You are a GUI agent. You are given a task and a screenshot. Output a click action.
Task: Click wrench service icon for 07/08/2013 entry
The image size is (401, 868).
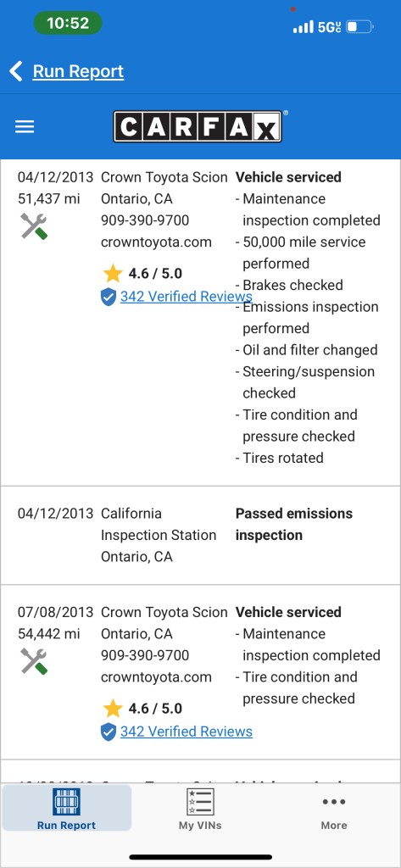34,661
